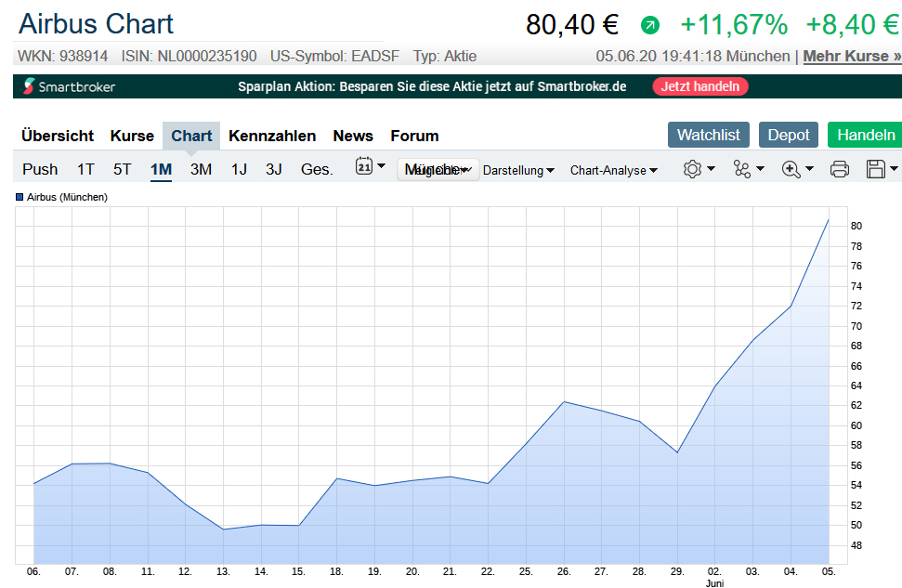Image resolution: width=902 pixels, height=588 pixels.
Task: Open the Mehr Kurse link
Action: tap(852, 57)
